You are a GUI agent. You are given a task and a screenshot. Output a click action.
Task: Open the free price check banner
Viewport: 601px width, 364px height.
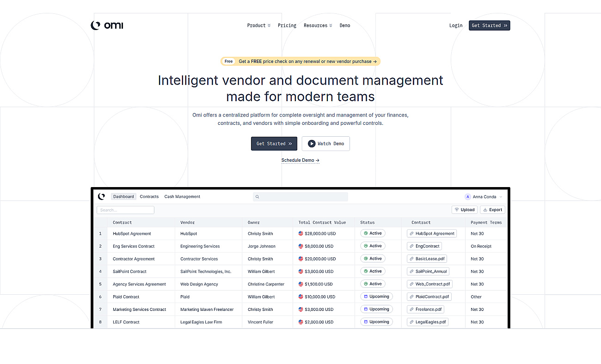click(x=300, y=61)
